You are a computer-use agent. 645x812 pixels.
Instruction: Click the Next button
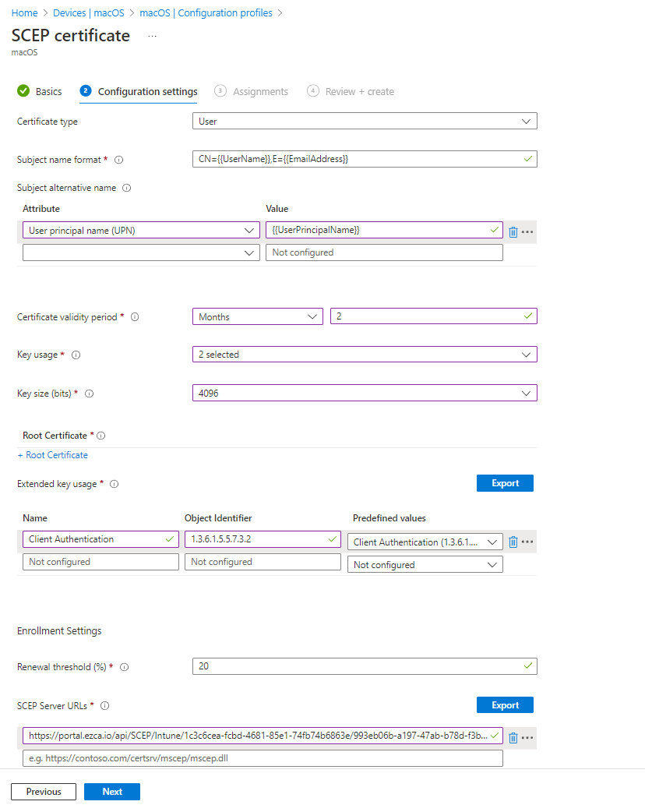pyautogui.click(x=111, y=791)
